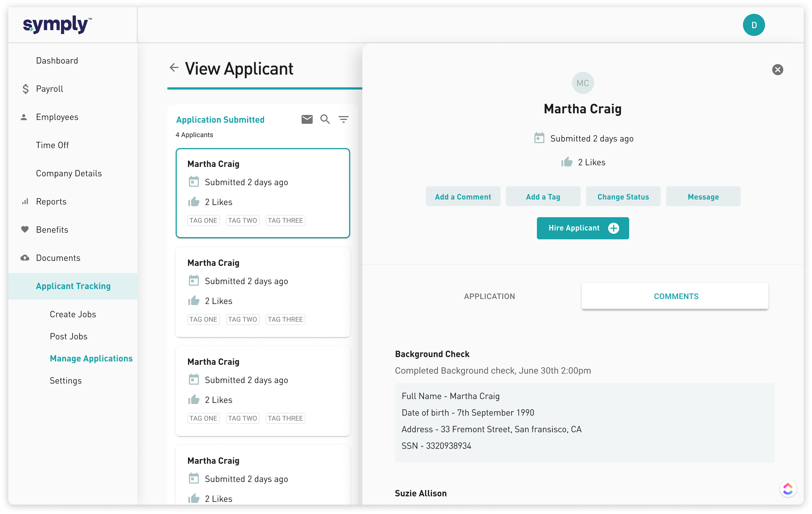Click the Add a Comment button

coord(463,197)
